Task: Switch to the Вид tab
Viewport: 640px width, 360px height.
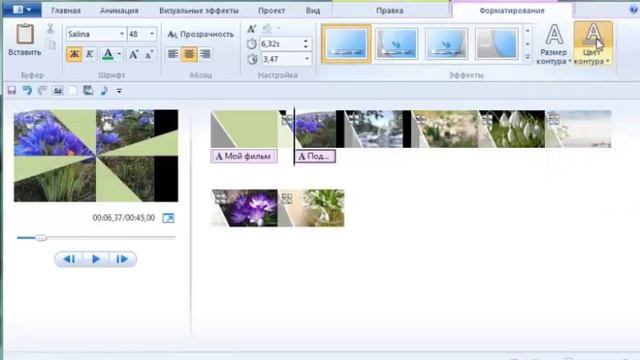Action: point(313,10)
